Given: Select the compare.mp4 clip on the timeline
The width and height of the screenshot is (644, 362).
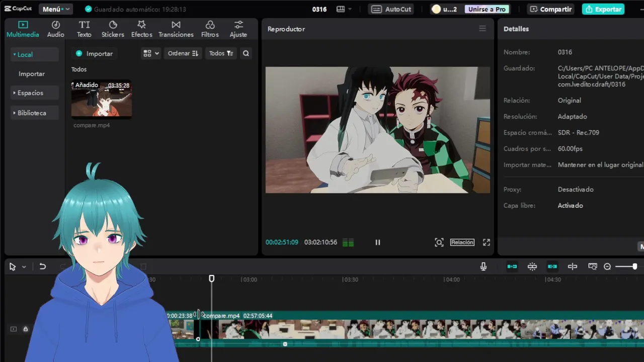Looking at the screenshot, I should coord(423,329).
